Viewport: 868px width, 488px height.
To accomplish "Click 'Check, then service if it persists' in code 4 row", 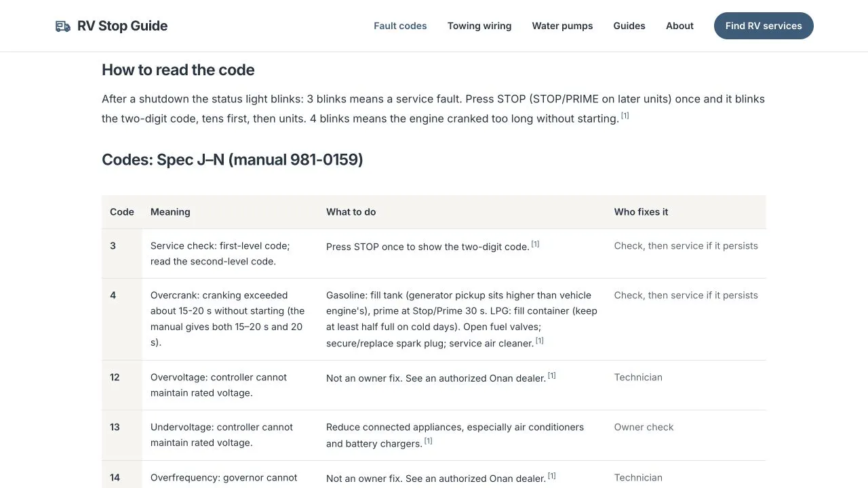I will click(686, 296).
